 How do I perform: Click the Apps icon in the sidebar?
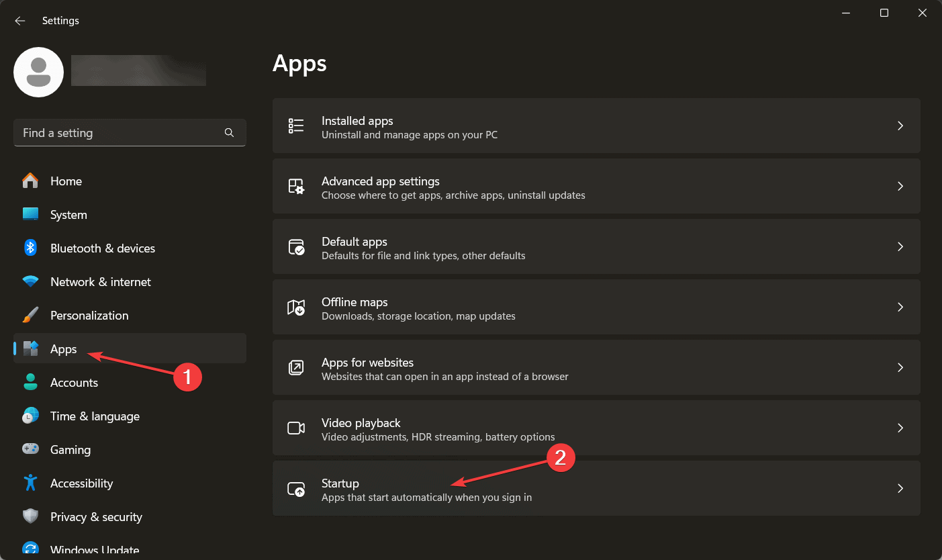[x=30, y=349]
